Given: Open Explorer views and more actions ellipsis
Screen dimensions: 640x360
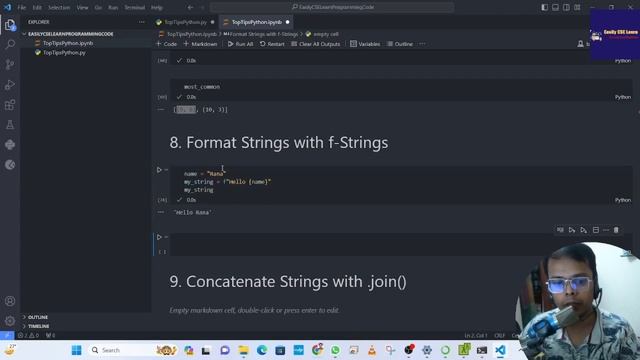Looking at the screenshot, I should click(x=142, y=22).
